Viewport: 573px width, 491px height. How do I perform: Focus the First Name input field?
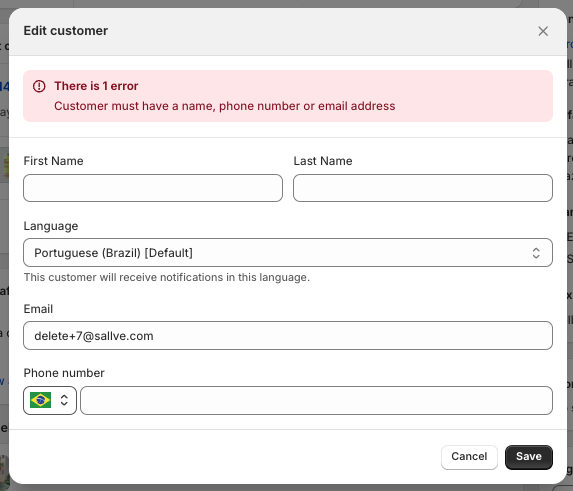pos(153,188)
